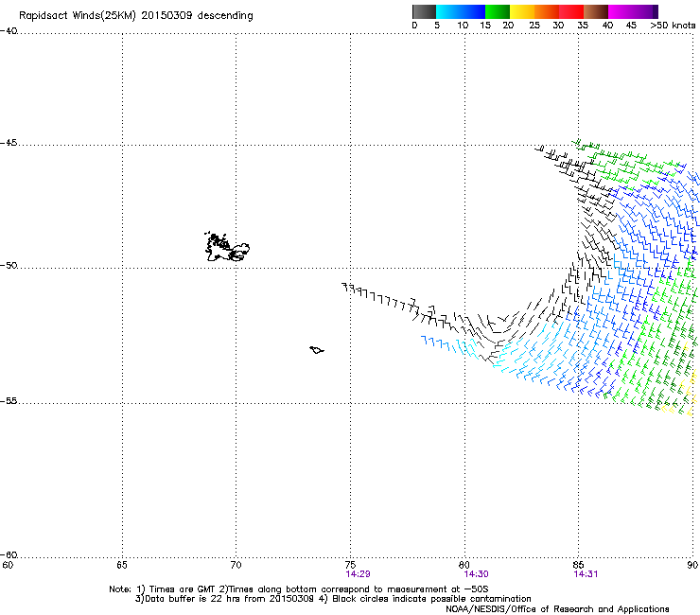Click the title 'Rapidscat Winds(25KM) 20150309 descending'
The width and height of the screenshot is (700, 615).
click(135, 16)
